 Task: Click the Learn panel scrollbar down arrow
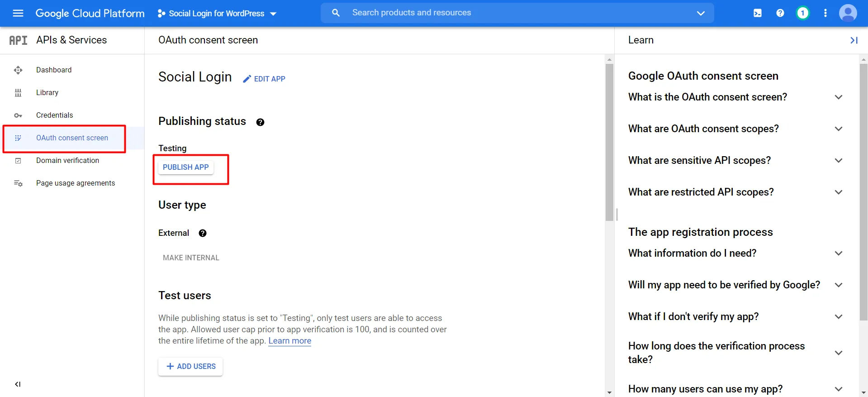pyautogui.click(x=863, y=393)
